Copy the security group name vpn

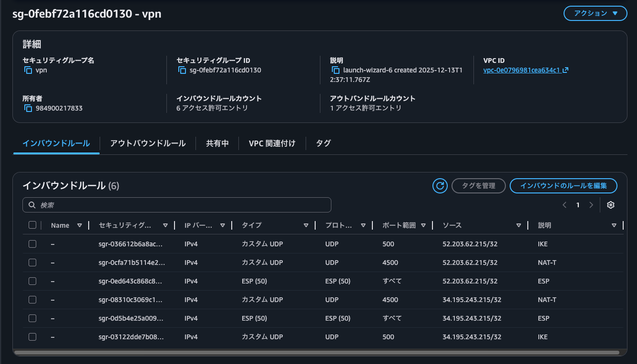coord(28,71)
